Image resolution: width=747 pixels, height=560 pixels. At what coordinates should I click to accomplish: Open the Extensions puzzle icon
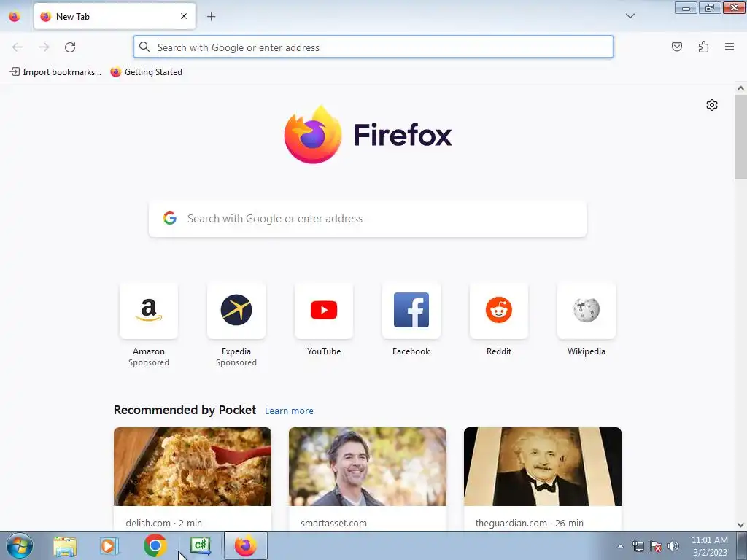[x=703, y=47]
